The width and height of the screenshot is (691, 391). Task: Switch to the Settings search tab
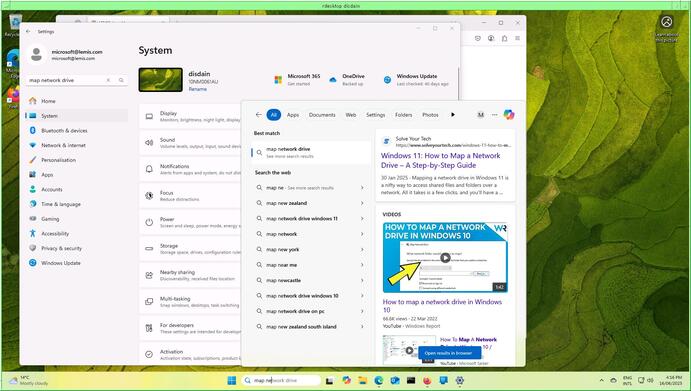coord(375,115)
